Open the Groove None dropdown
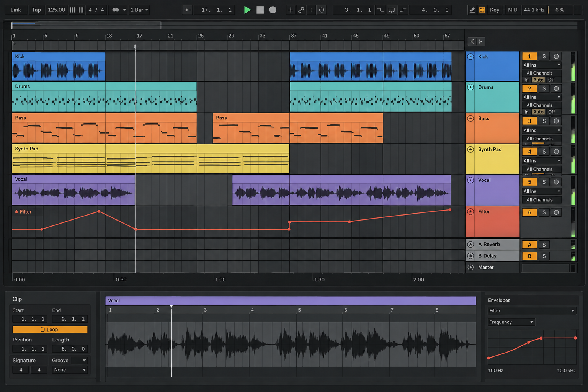The width and height of the screenshot is (588, 392). (70, 370)
